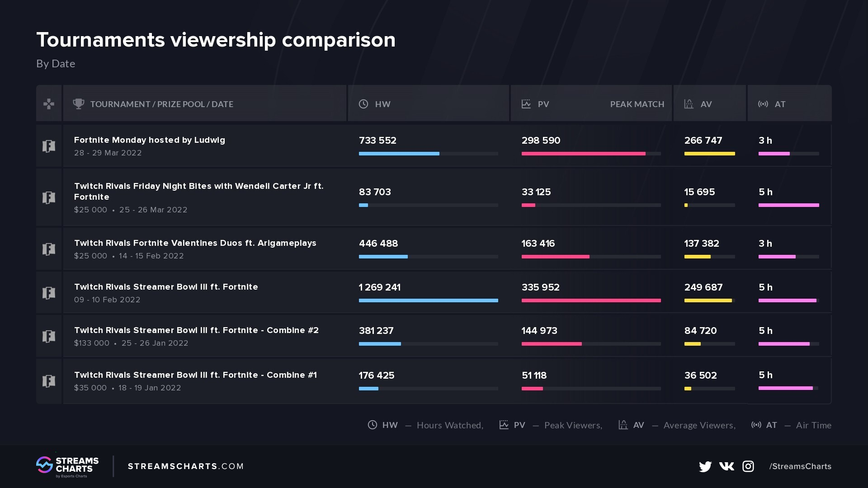Click pink PV bar for Streamer Bowl III
The image size is (868, 488).
click(591, 300)
